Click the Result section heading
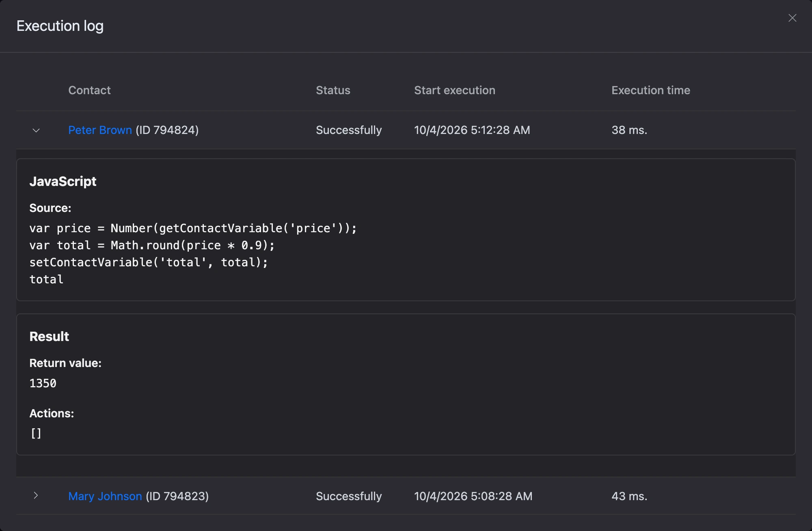Viewport: 812px width, 531px height. (x=49, y=337)
